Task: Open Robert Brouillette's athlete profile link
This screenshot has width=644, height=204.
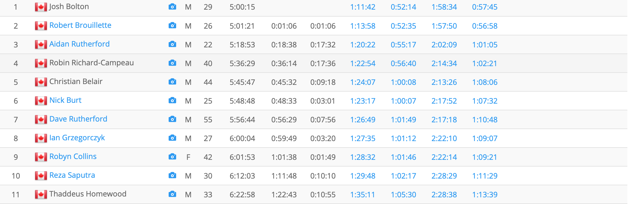Action: click(80, 25)
